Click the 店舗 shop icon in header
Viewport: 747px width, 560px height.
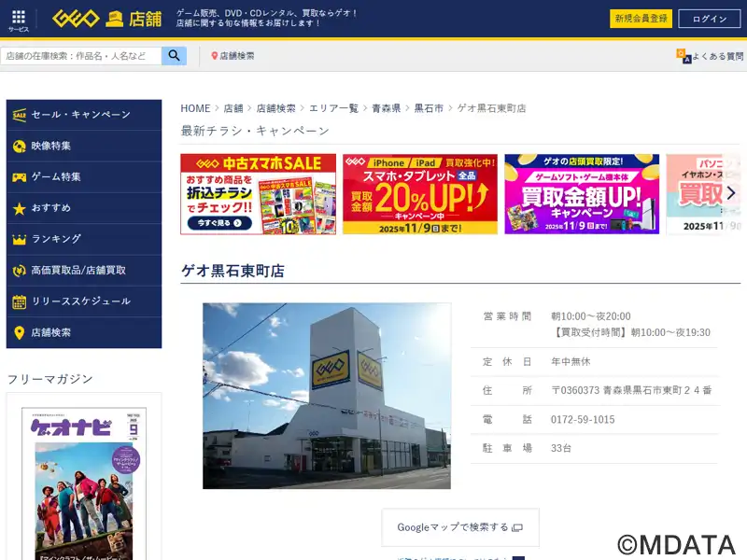click(114, 20)
